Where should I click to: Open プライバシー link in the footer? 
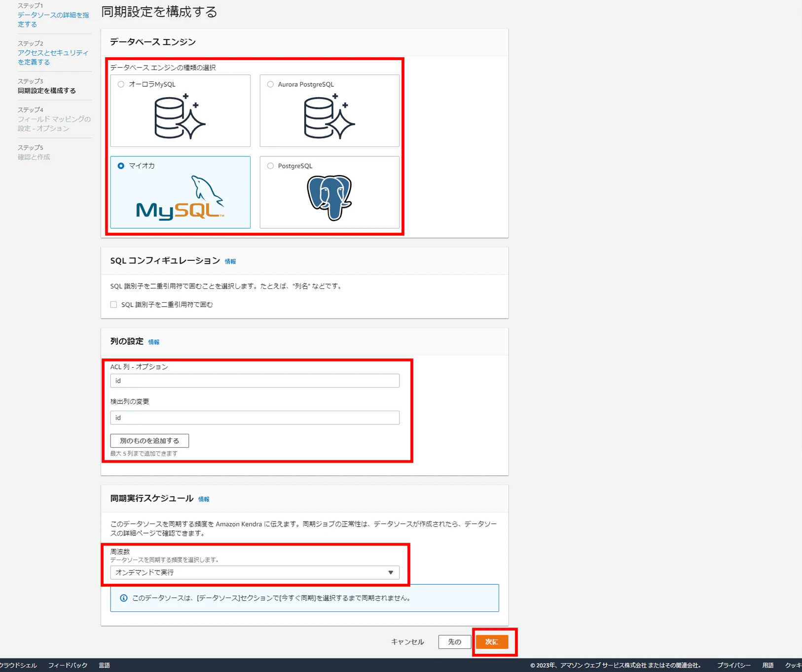(733, 666)
